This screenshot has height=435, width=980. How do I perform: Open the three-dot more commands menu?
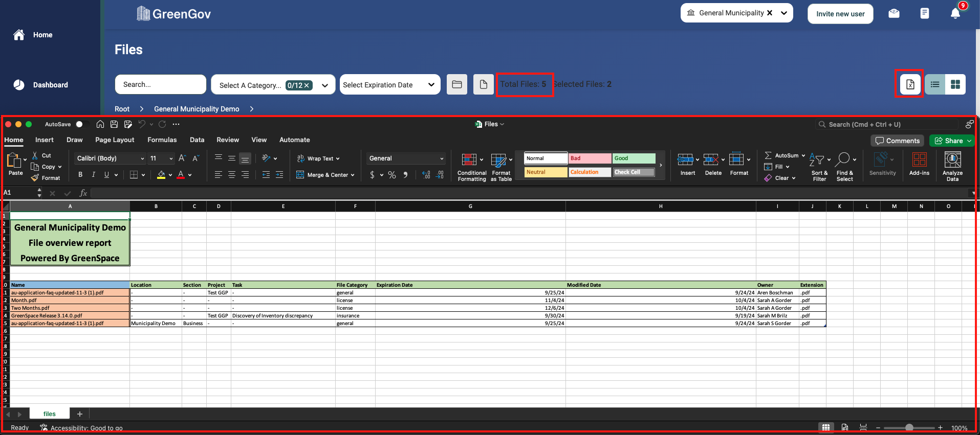point(176,124)
